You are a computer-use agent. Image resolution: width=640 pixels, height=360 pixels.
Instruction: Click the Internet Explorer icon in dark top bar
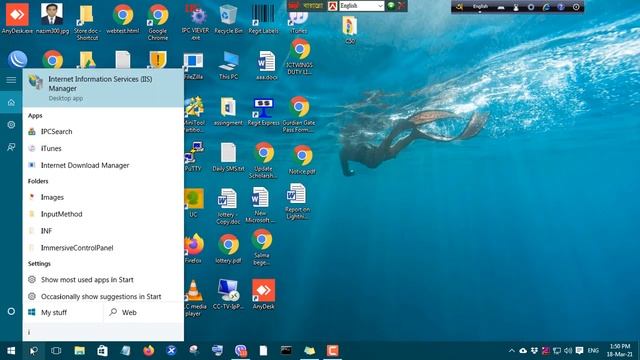546,7
